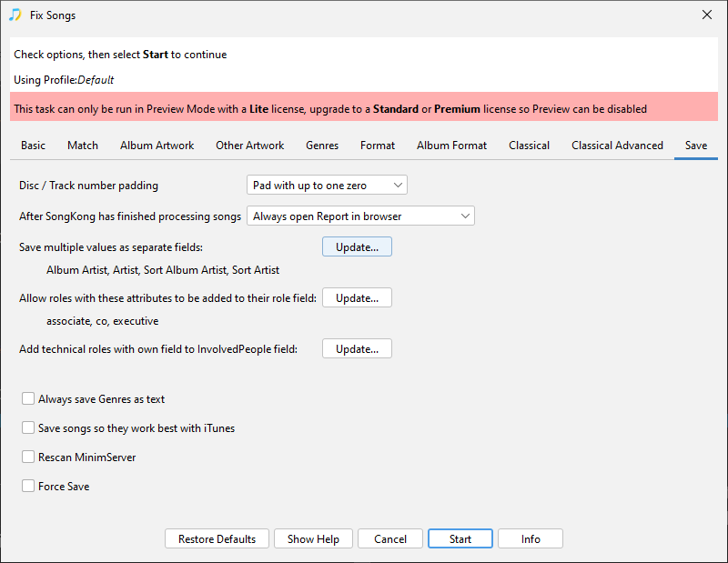Enable the Force Save checkbox
The width and height of the screenshot is (728, 563).
(29, 487)
